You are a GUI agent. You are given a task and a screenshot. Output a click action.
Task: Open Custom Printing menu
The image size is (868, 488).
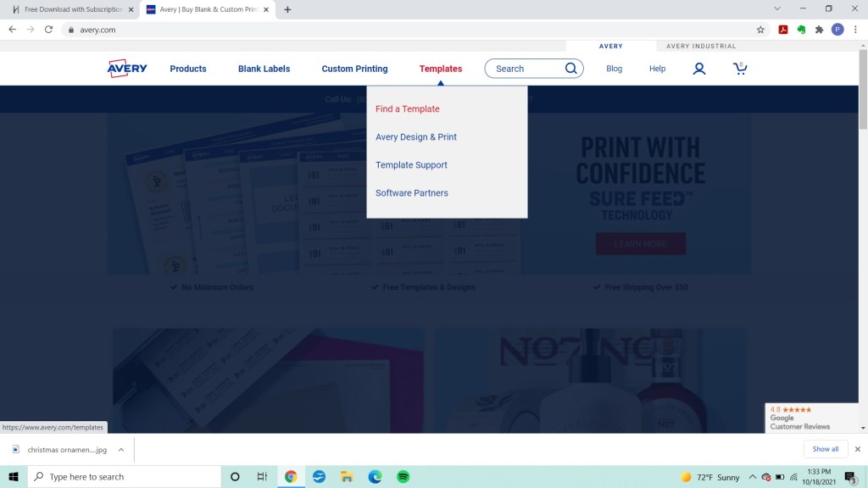pos(355,69)
